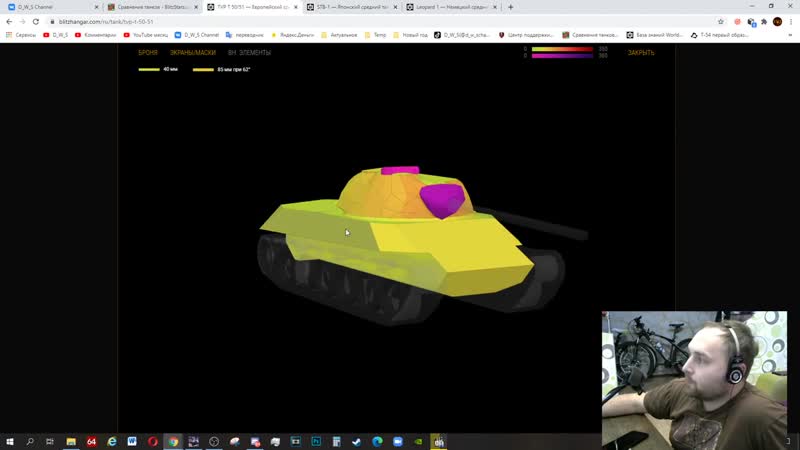Open the YouTube месяц bookmark

coord(146,35)
